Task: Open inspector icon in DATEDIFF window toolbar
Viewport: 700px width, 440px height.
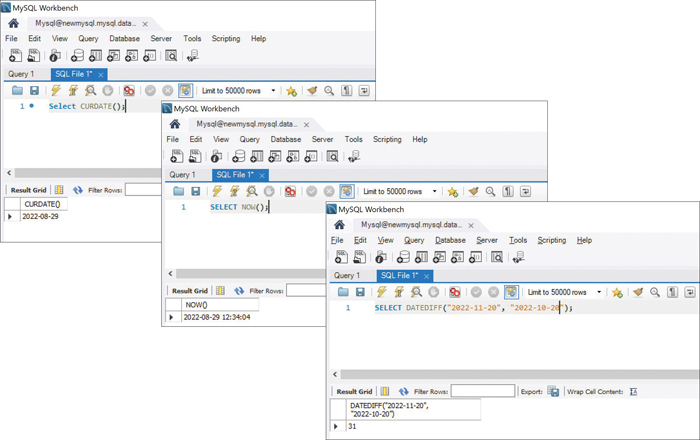Action: point(381,257)
